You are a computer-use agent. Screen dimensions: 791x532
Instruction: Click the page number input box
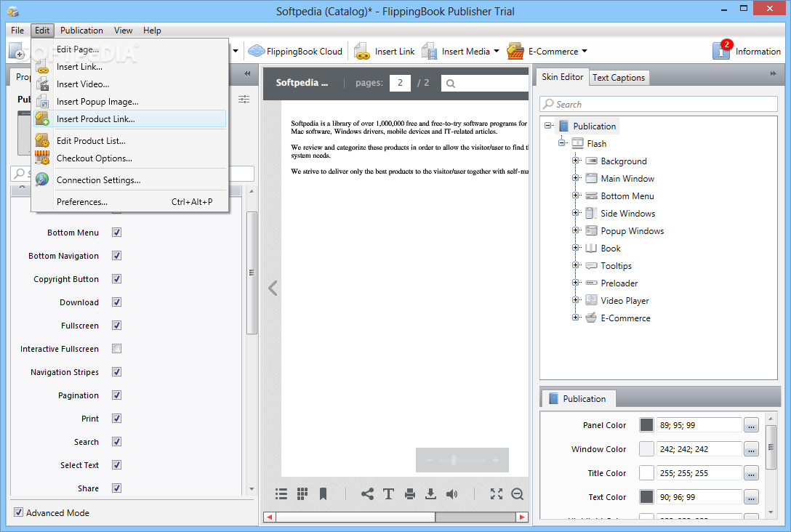(400, 83)
